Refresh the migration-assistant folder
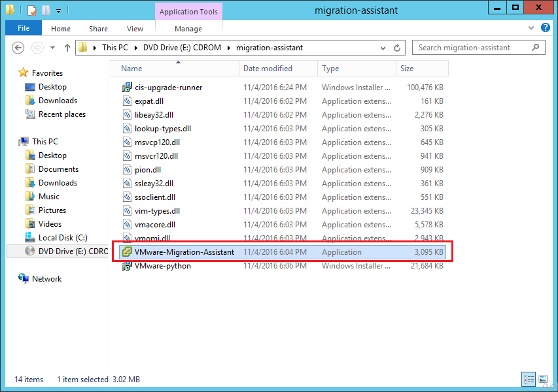The image size is (558, 392). pos(397,48)
